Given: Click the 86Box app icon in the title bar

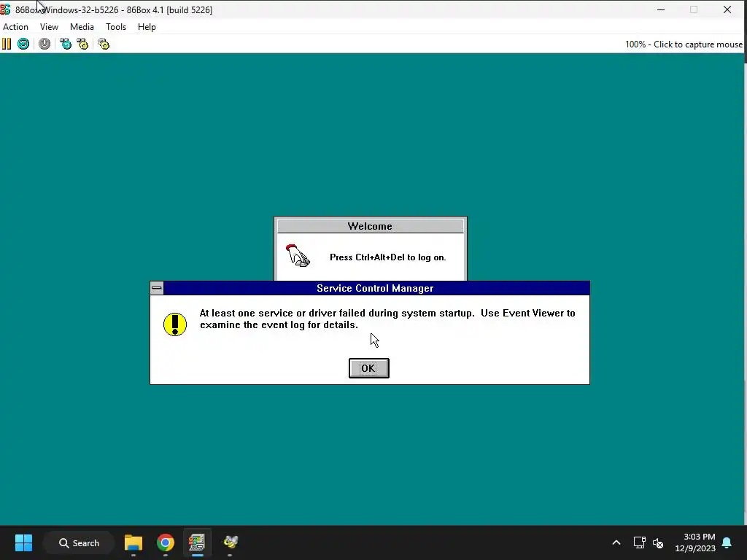Looking at the screenshot, I should pos(5,9).
